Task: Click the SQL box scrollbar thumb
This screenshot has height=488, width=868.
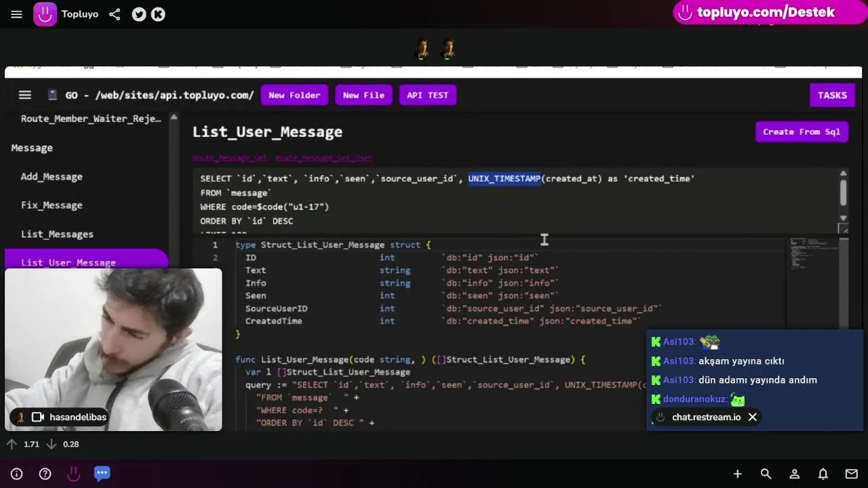Action: [844, 192]
